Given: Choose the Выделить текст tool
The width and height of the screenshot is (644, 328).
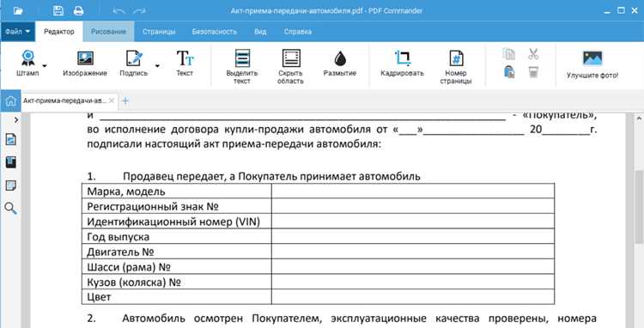Looking at the screenshot, I should tap(242, 66).
